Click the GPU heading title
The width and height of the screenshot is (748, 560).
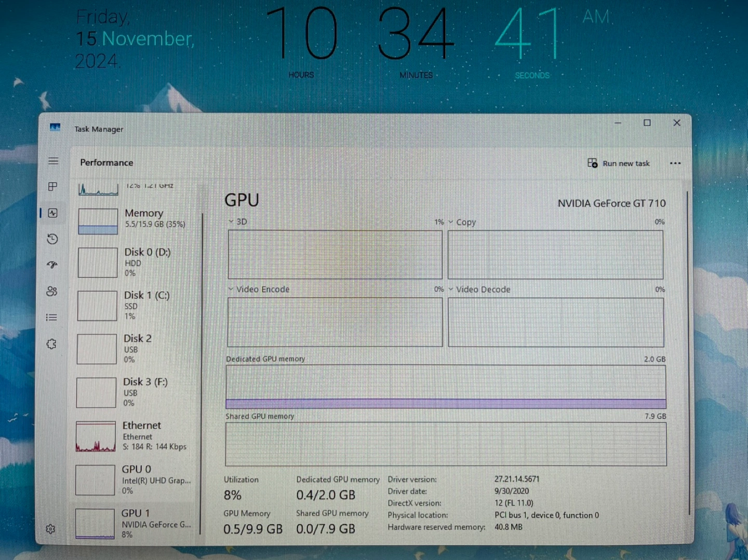tap(242, 200)
